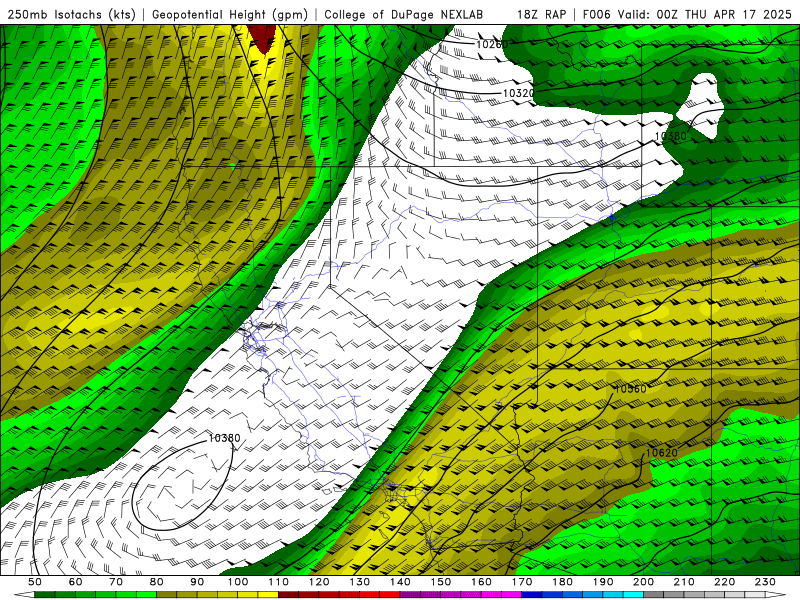Click the 10380 contour label in the upper right
This screenshot has height=600, width=800.
click(670, 136)
